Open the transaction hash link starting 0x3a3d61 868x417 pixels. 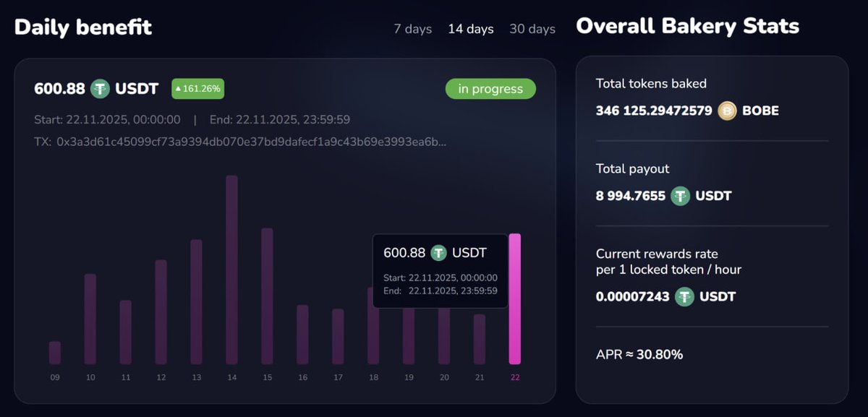(250, 142)
